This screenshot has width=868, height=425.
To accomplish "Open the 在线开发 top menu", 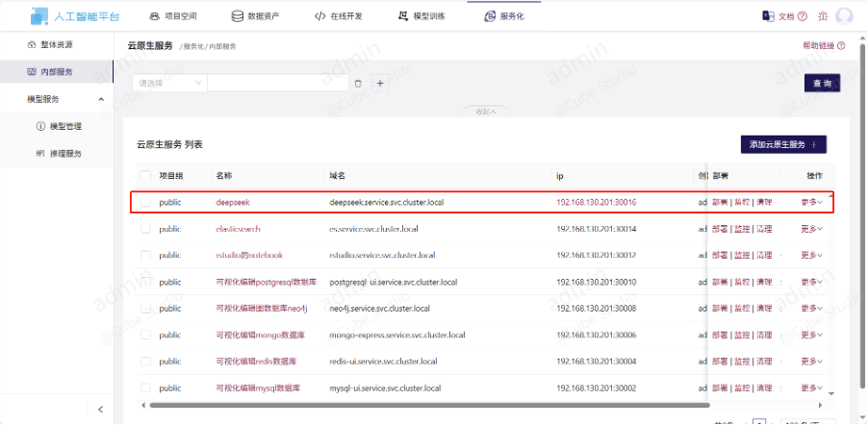I will (x=338, y=16).
